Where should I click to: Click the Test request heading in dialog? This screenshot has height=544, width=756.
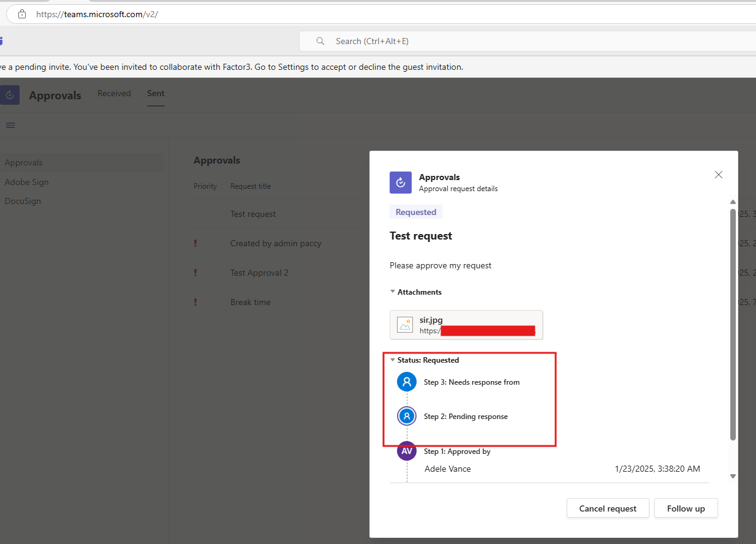coord(421,236)
